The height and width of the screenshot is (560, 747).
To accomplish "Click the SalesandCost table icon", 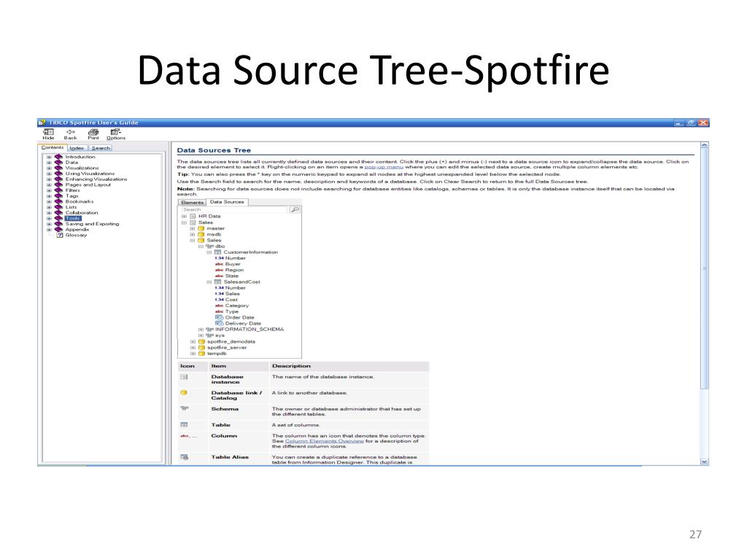I will coord(217,282).
